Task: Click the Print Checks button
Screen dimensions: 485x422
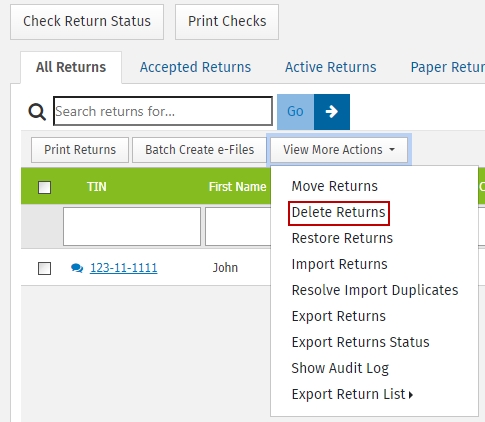Action: coord(227,22)
